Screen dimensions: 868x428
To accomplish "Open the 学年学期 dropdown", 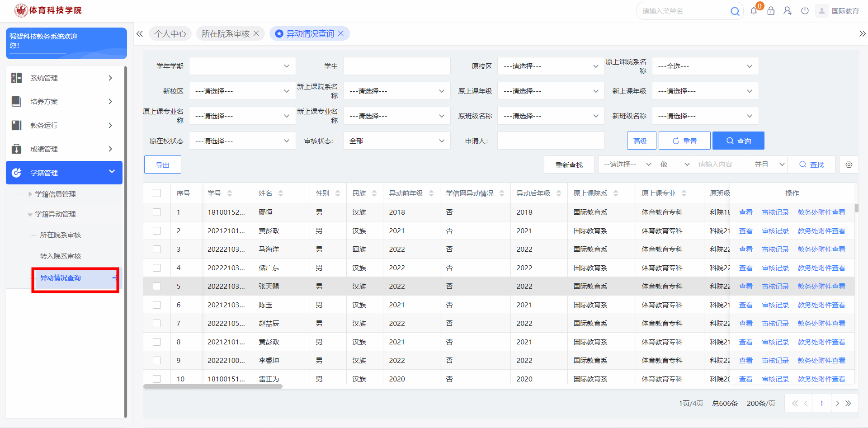I will pyautogui.click(x=242, y=66).
